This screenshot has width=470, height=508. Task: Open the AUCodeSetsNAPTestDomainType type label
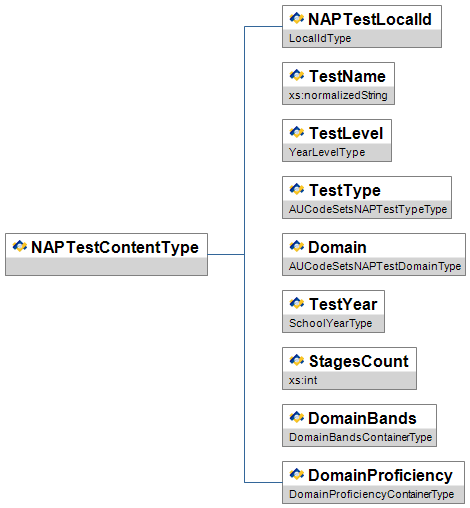pos(375,266)
